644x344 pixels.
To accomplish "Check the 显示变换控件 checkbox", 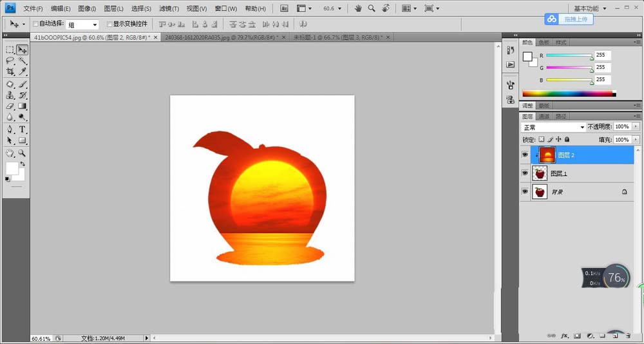I will [x=109, y=24].
